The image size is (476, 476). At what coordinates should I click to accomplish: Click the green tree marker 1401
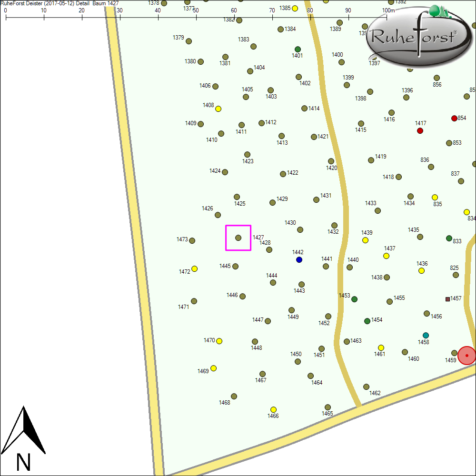click(x=297, y=49)
